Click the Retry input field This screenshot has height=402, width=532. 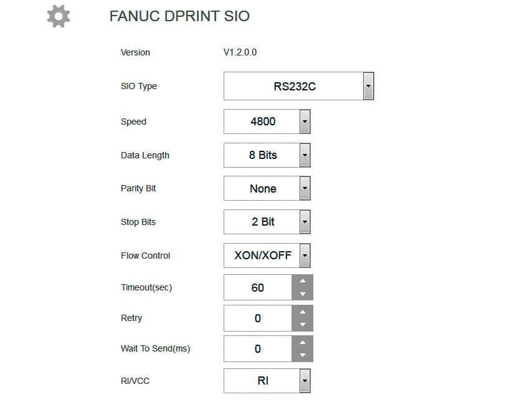[258, 318]
